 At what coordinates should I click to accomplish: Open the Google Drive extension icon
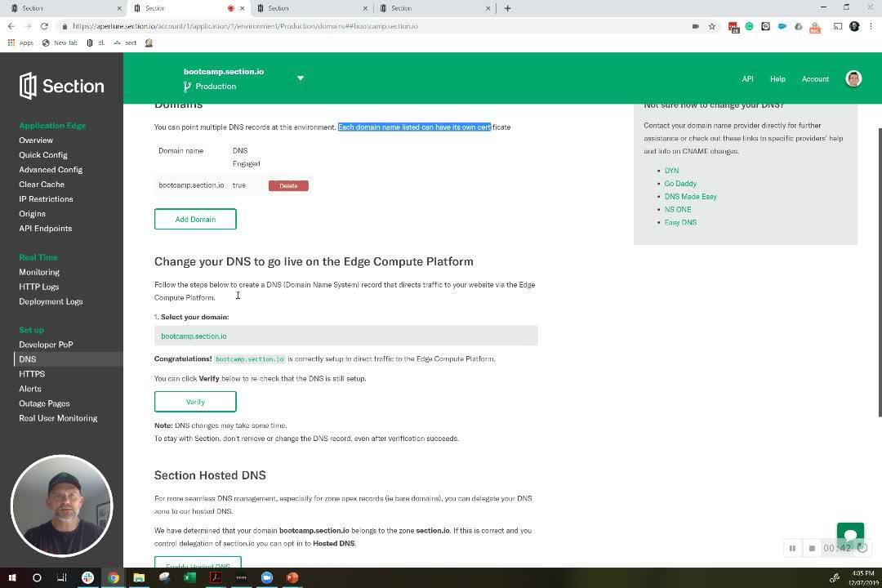[798, 26]
